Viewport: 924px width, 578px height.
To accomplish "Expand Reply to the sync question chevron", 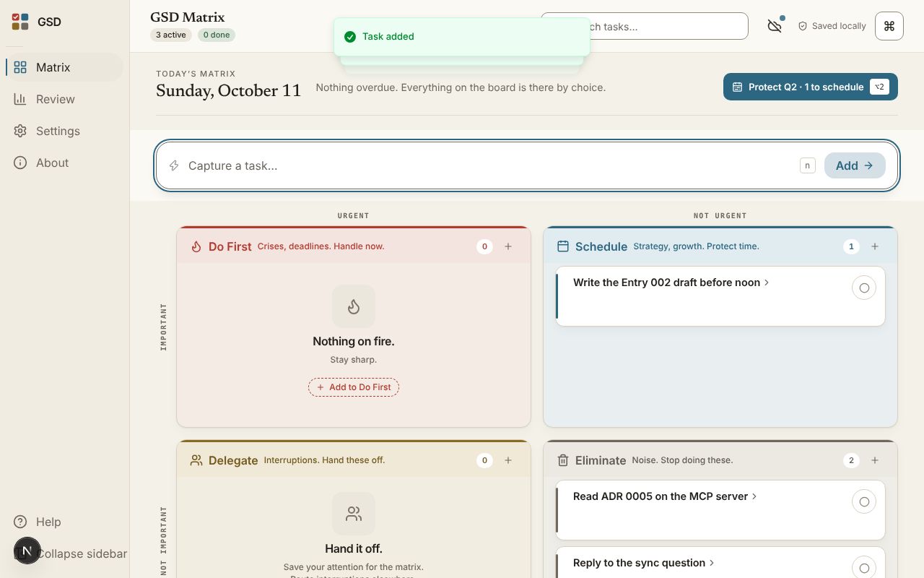I will click(712, 563).
